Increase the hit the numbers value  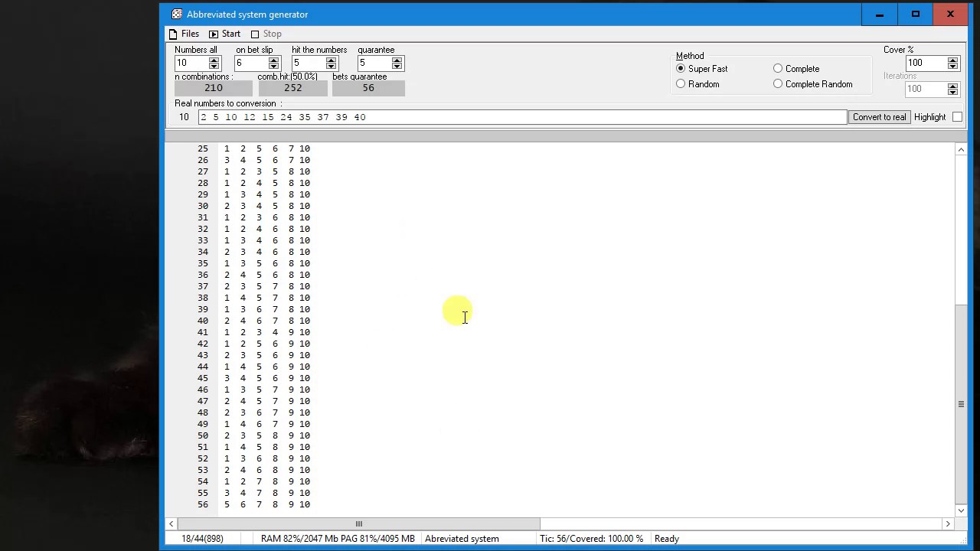pos(331,60)
